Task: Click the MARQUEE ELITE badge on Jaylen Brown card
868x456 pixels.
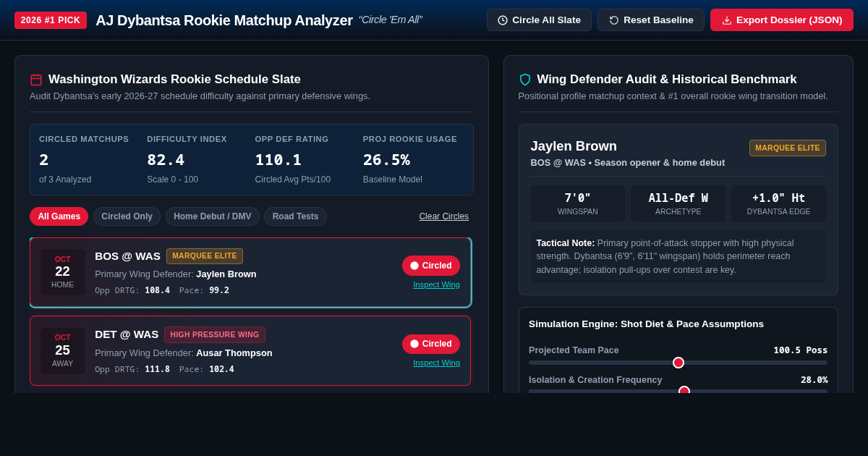Action: pyautogui.click(x=788, y=148)
